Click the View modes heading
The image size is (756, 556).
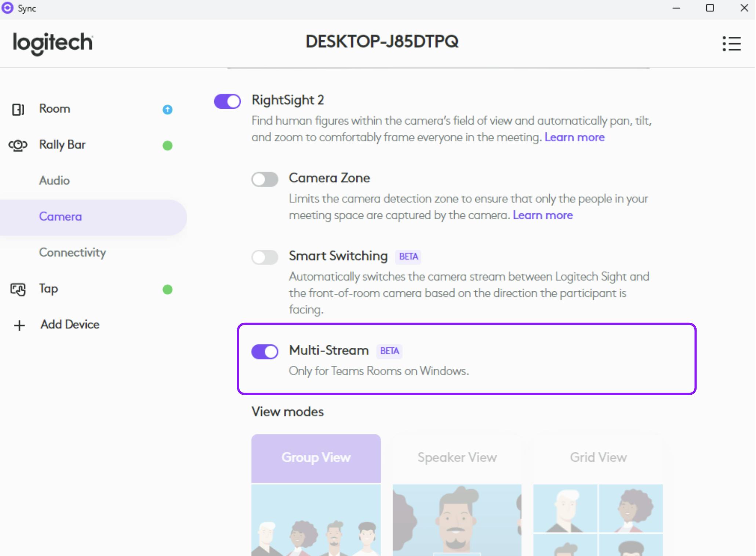(288, 412)
